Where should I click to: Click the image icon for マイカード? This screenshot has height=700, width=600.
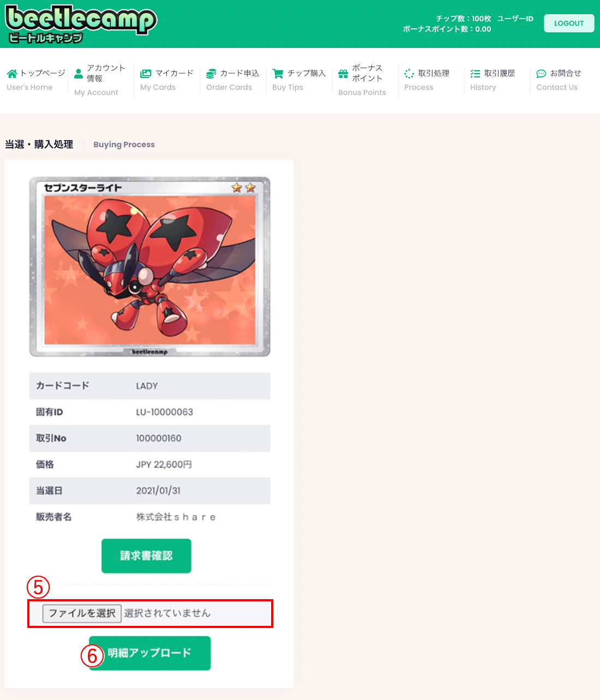point(146,74)
